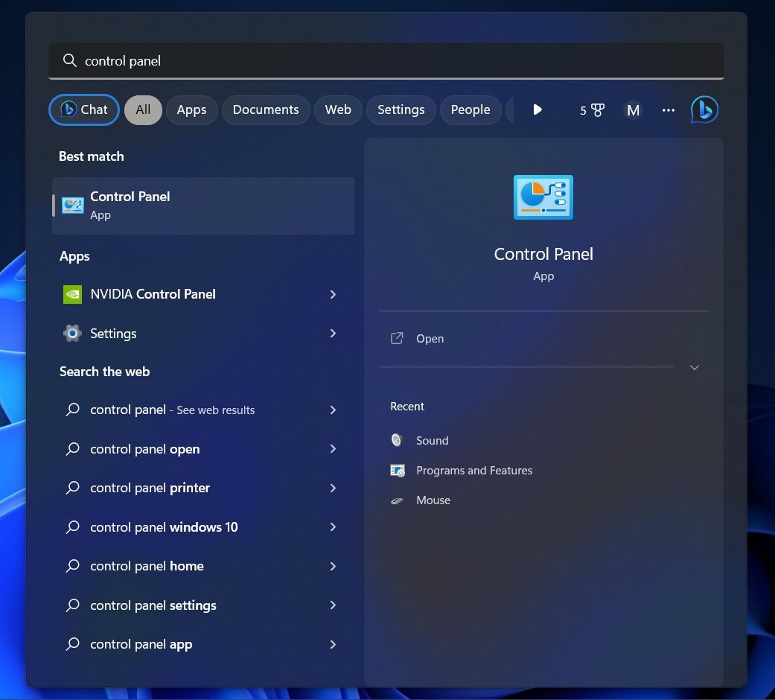
Task: Open the three-dot more options menu
Action: pyautogui.click(x=669, y=109)
